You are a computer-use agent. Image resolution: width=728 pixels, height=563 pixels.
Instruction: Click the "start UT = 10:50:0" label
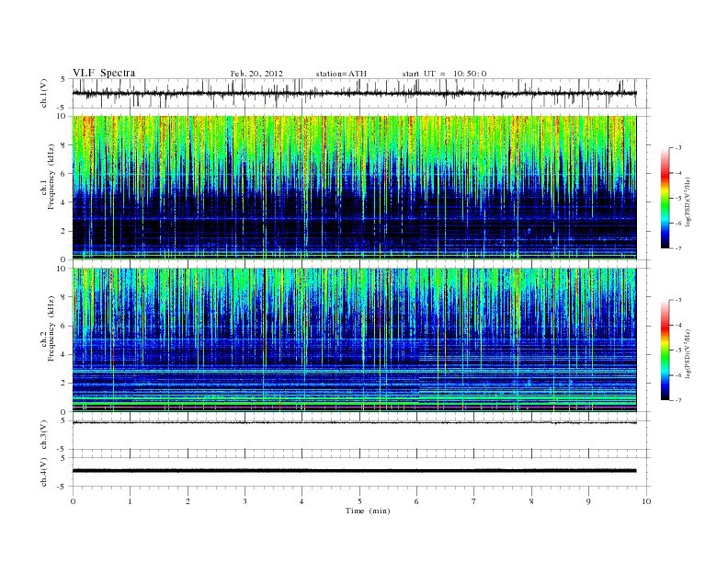(x=444, y=74)
